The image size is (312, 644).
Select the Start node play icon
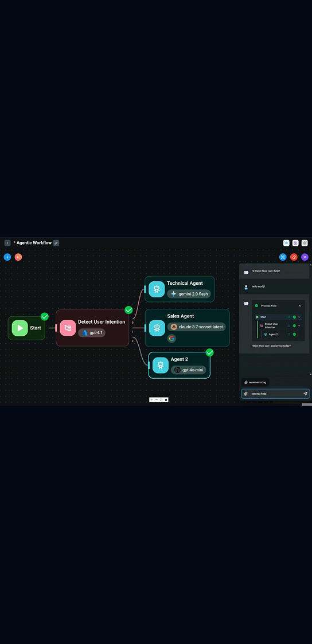(19, 328)
